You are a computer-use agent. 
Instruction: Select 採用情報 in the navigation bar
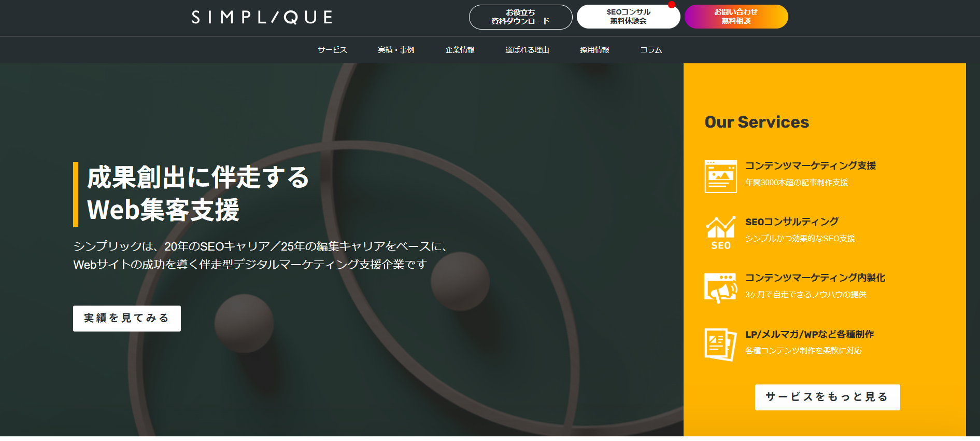594,50
